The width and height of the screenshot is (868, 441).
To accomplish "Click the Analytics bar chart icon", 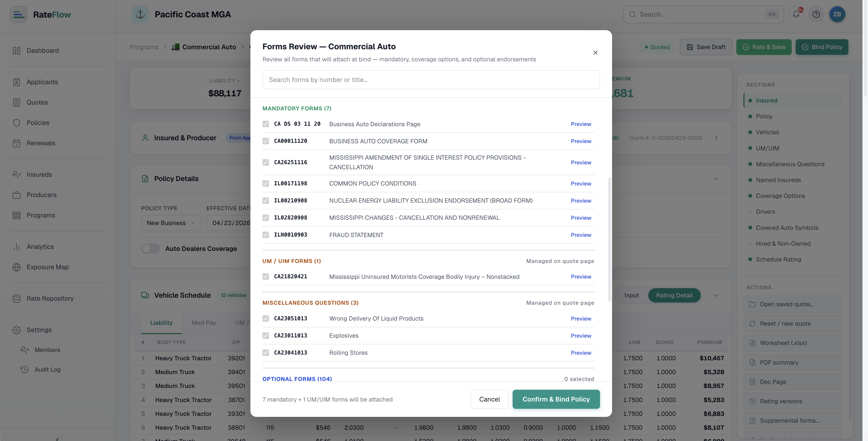I will tap(17, 247).
